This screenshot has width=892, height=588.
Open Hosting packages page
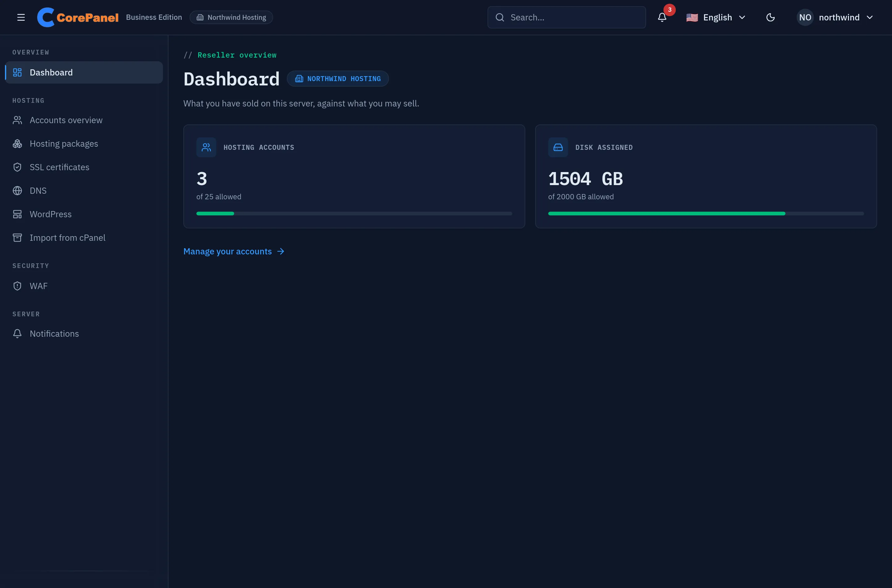pos(84,144)
